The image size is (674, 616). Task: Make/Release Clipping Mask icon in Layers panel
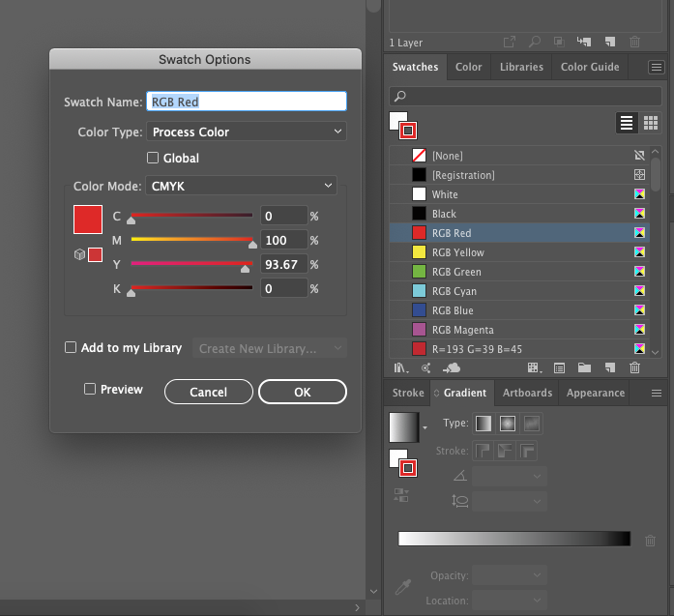coord(559,42)
